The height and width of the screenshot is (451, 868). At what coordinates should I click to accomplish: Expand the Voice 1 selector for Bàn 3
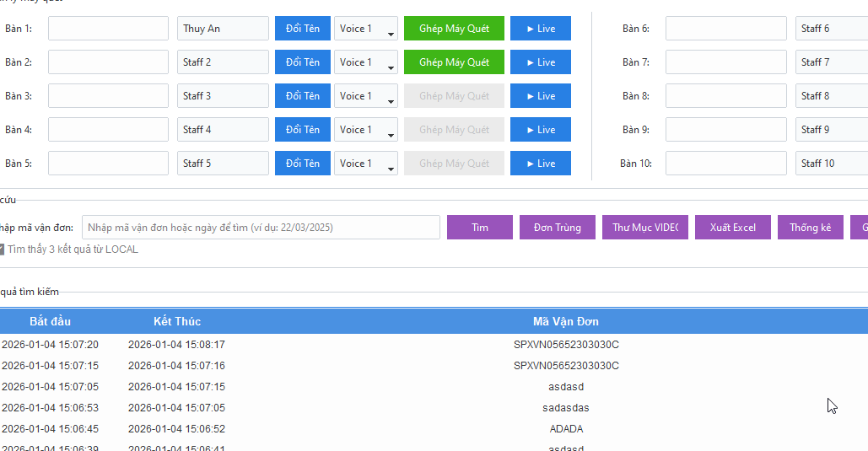click(366, 96)
